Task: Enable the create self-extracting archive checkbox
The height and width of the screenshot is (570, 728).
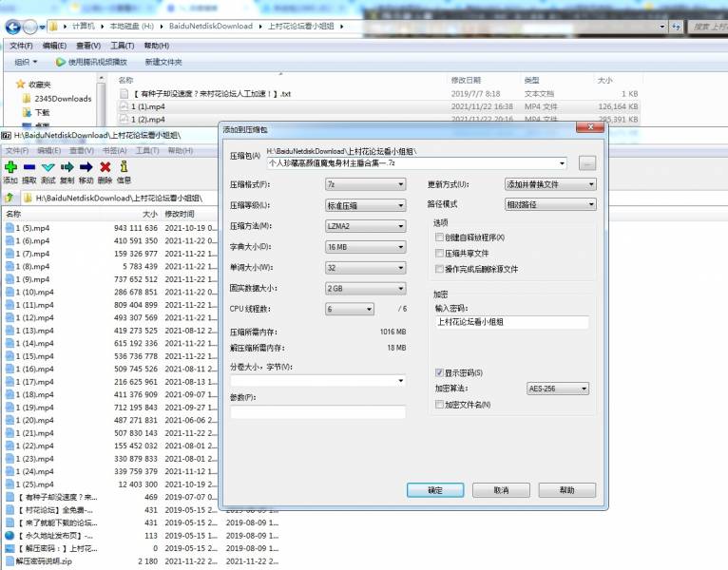Action: 439,237
